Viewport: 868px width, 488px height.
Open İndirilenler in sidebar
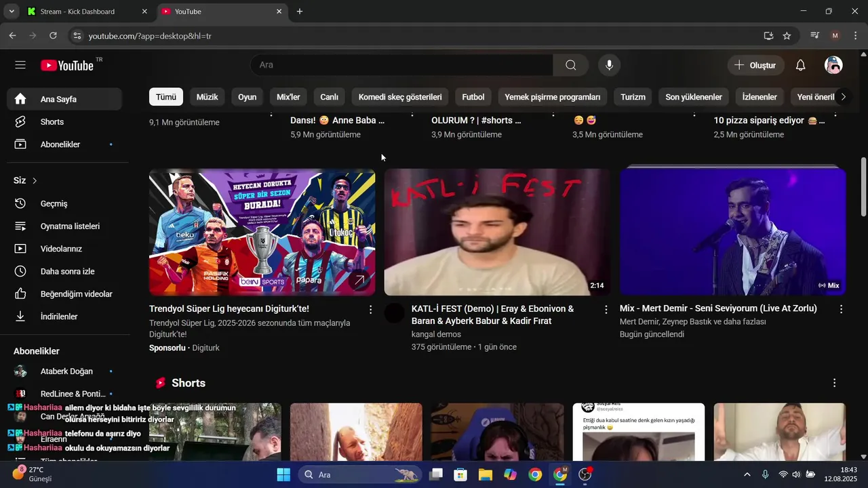coord(65,317)
